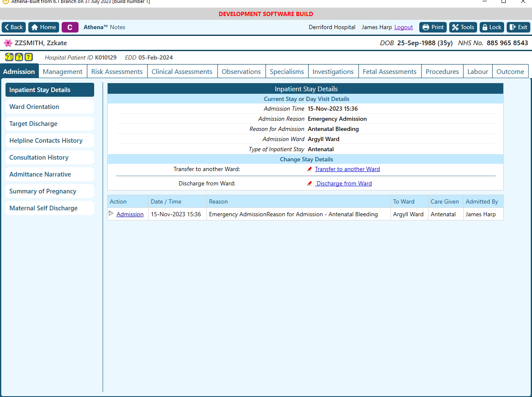Switch to the Observations tab
The image size is (532, 397).
[241, 71]
